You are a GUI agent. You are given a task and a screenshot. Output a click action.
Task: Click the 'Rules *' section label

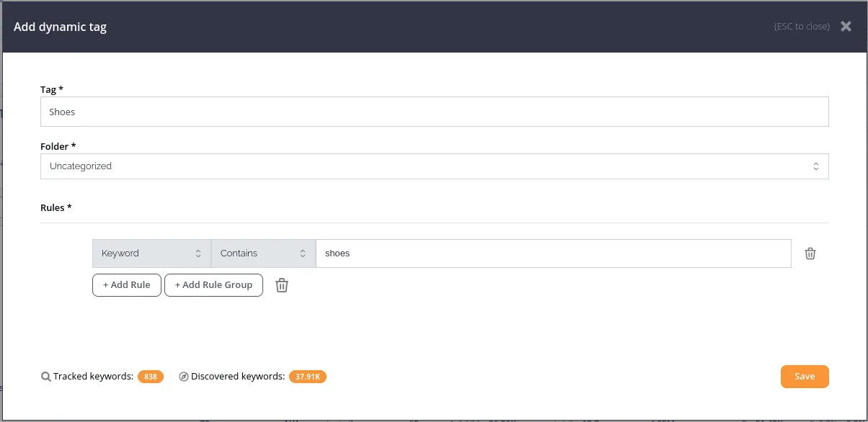click(x=56, y=208)
